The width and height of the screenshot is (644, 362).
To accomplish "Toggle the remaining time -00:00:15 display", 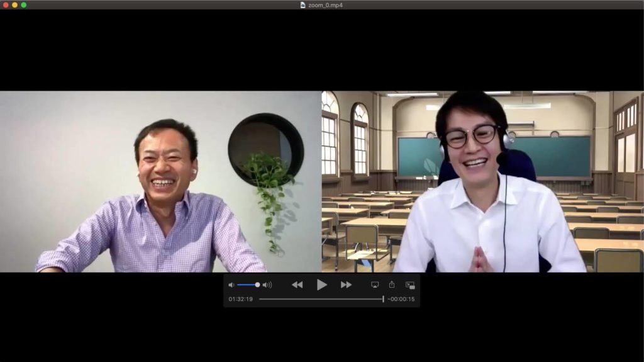I will [x=401, y=299].
